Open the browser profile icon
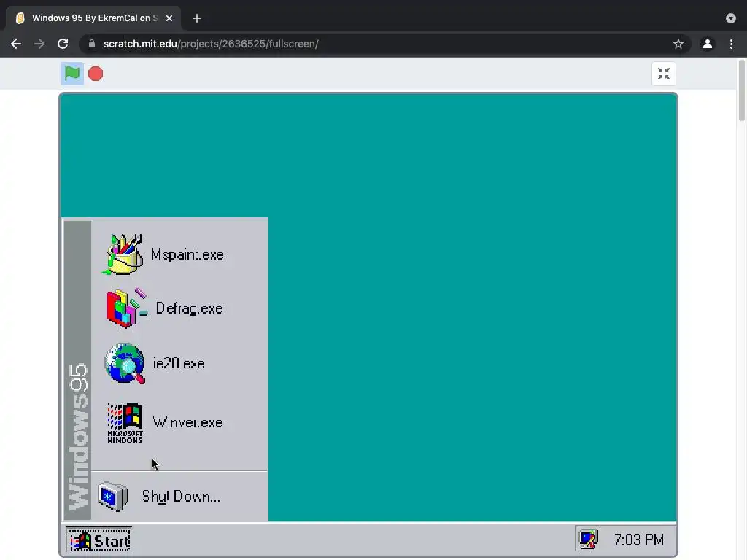747x560 pixels. (708, 44)
